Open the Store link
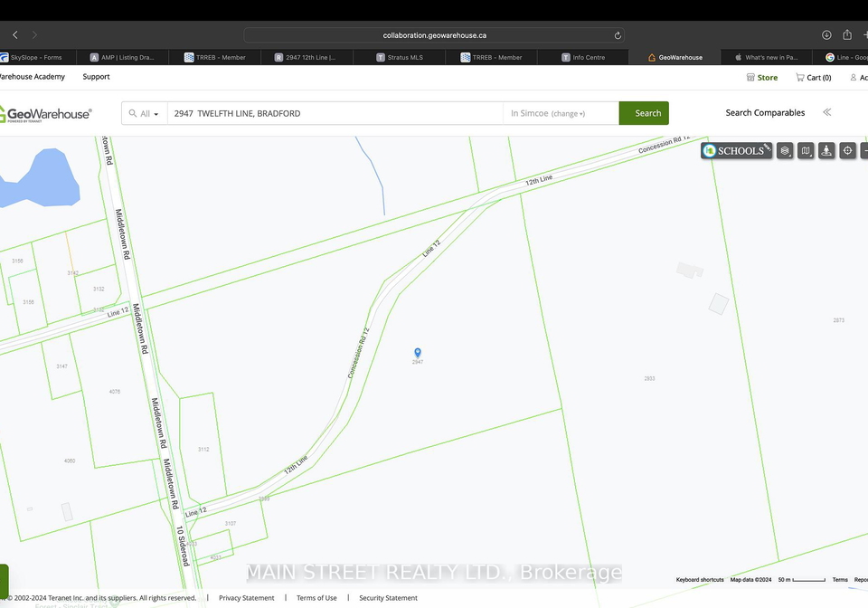The width and height of the screenshot is (868, 608). (761, 78)
